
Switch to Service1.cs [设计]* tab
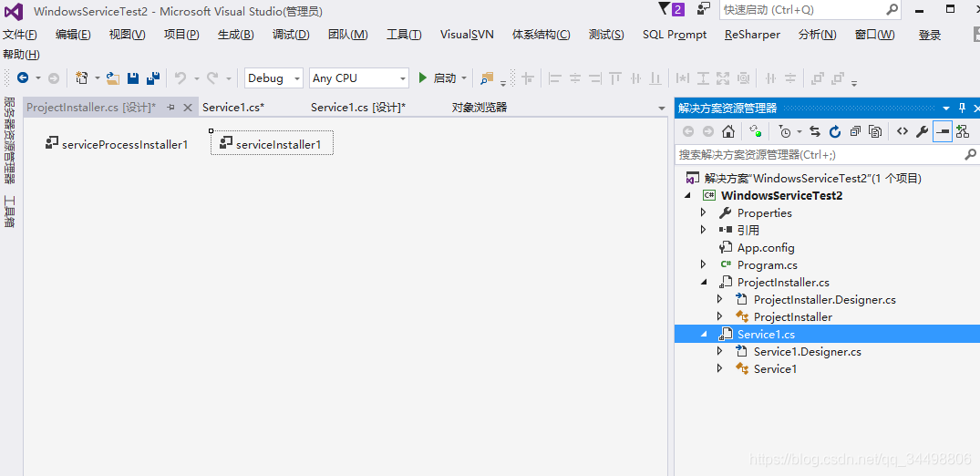click(358, 108)
